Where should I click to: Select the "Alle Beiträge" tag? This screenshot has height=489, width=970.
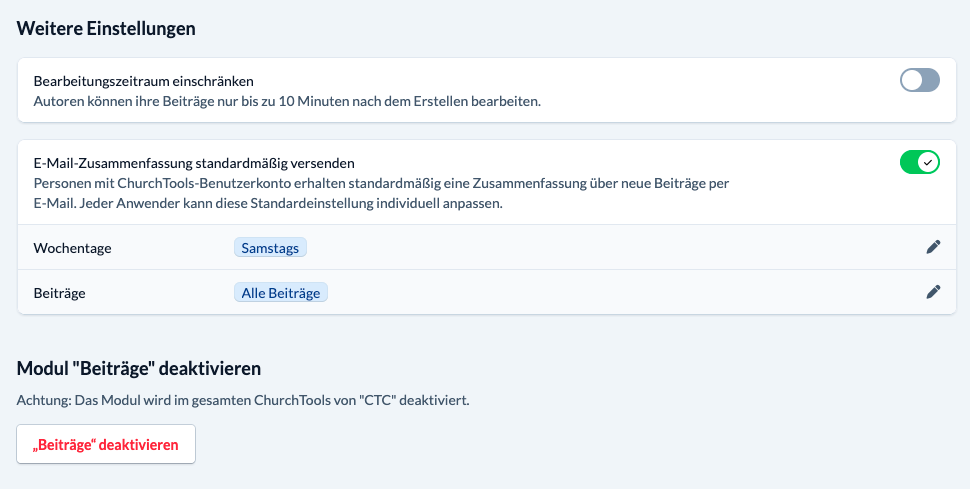(x=281, y=293)
